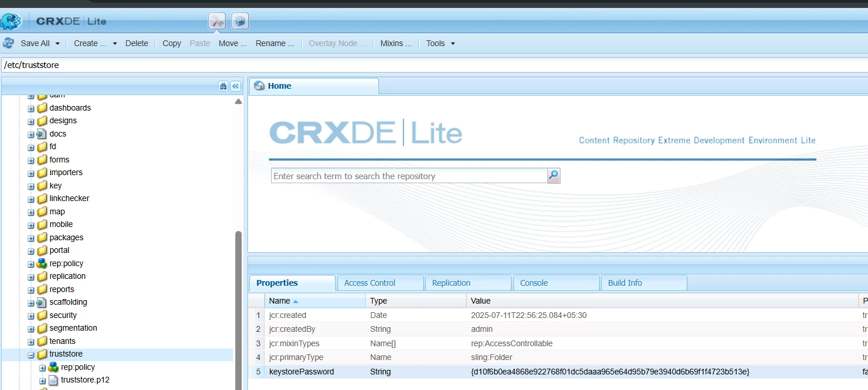
Task: Click the dashboards folder icon
Action: [42, 108]
